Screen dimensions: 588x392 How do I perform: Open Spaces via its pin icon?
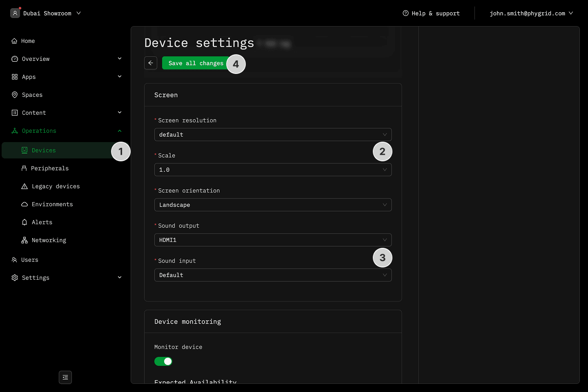tap(15, 95)
